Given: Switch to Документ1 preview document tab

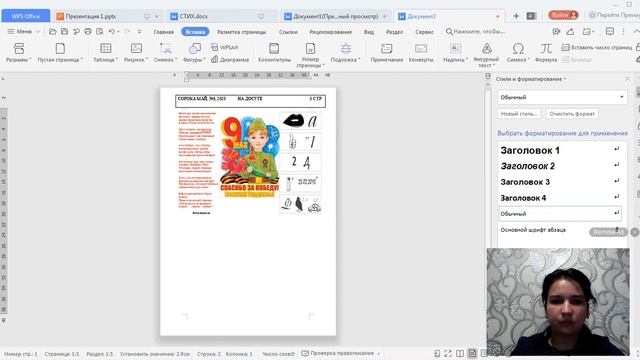Looking at the screenshot, I should [x=336, y=16].
